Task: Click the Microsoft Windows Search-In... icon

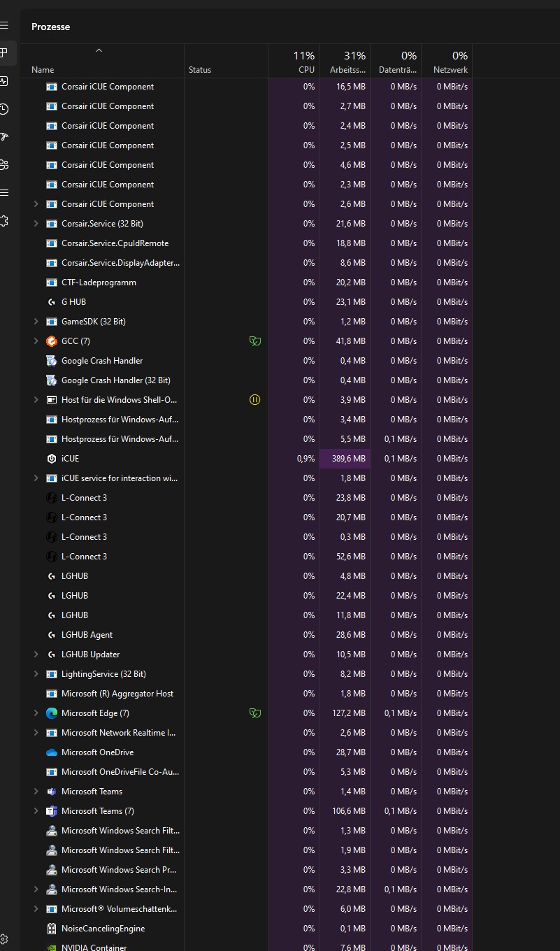Action: 51,889
